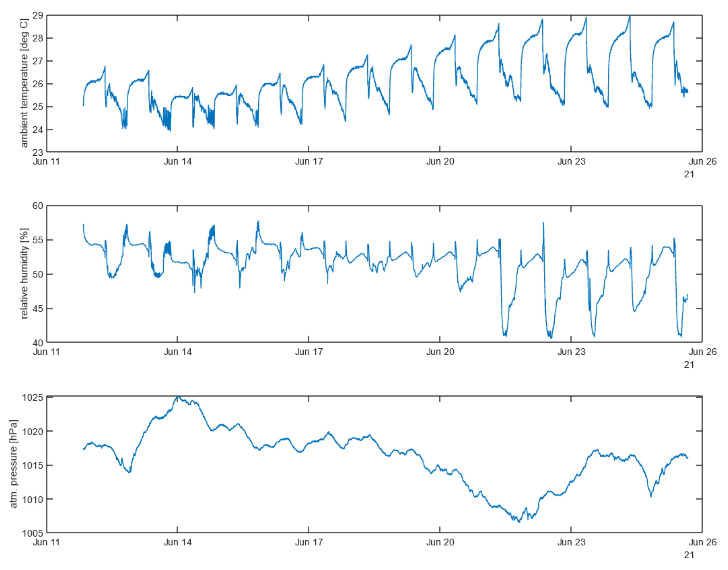Click 'Jun 26' label under the pressure plot
The image size is (728, 570).
point(702,542)
